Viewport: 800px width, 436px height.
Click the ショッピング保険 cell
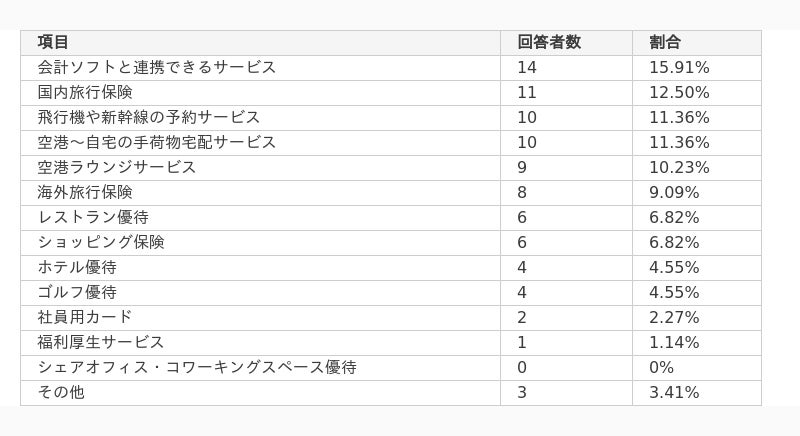[260, 243]
